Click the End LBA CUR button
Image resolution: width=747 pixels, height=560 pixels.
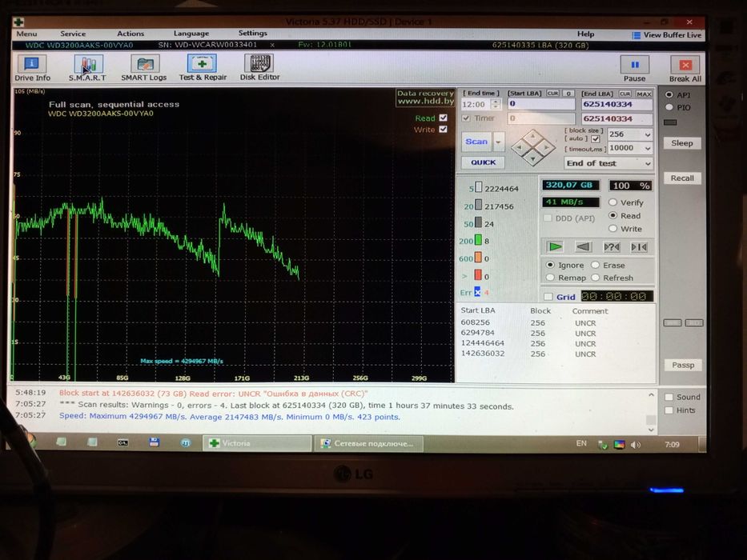(625, 94)
